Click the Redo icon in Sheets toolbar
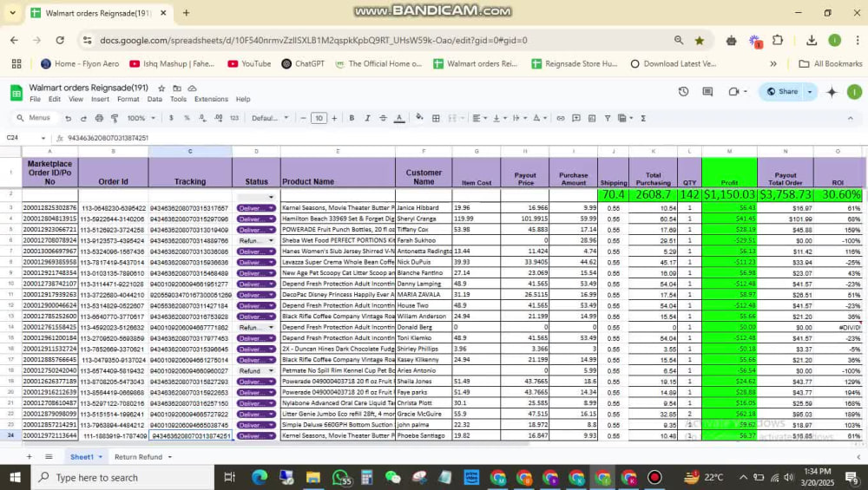The image size is (868, 490). click(x=83, y=118)
